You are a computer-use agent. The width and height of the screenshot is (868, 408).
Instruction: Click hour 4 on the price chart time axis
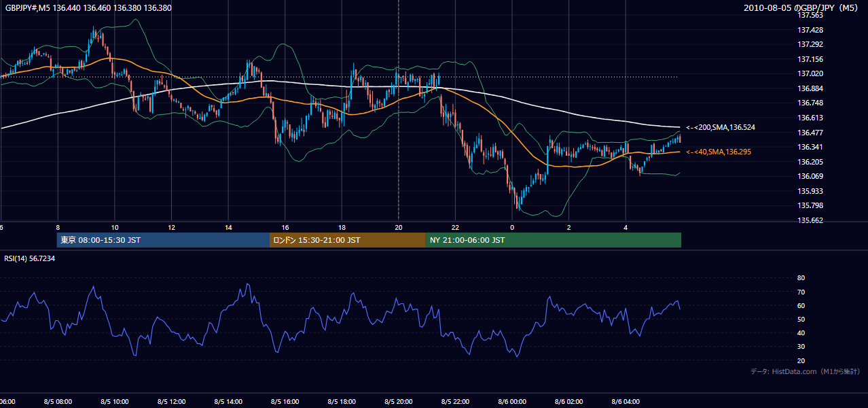point(626,228)
